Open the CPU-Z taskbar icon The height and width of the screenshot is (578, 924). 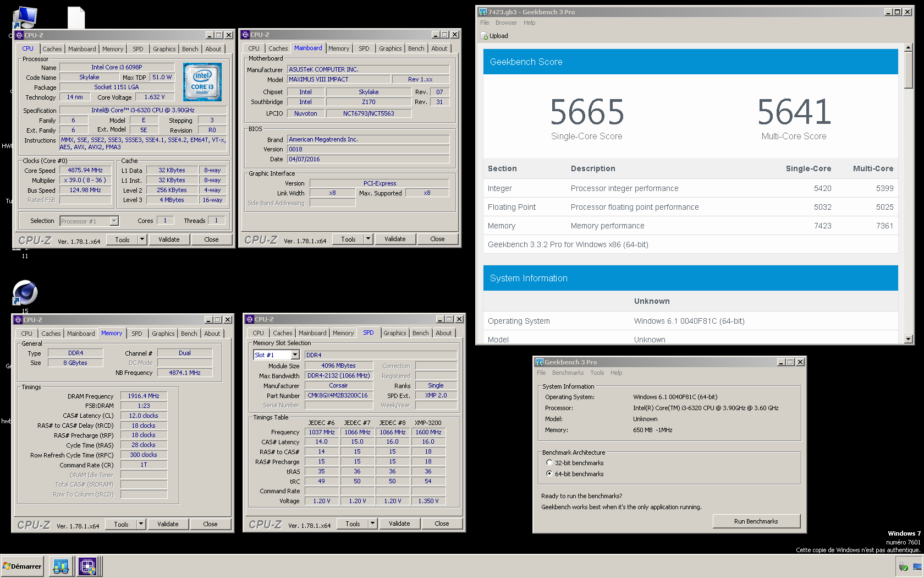87,566
